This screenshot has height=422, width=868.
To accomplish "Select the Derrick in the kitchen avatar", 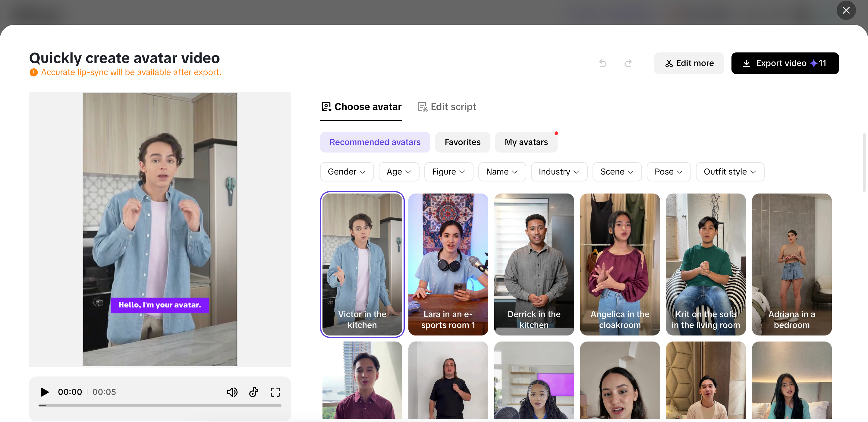I will coord(534,265).
